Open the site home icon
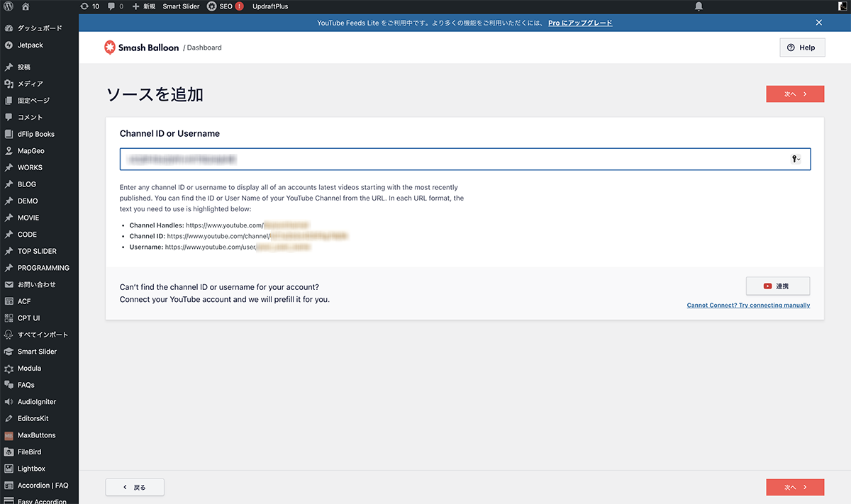Viewport: 851px width, 504px height. (26, 6)
